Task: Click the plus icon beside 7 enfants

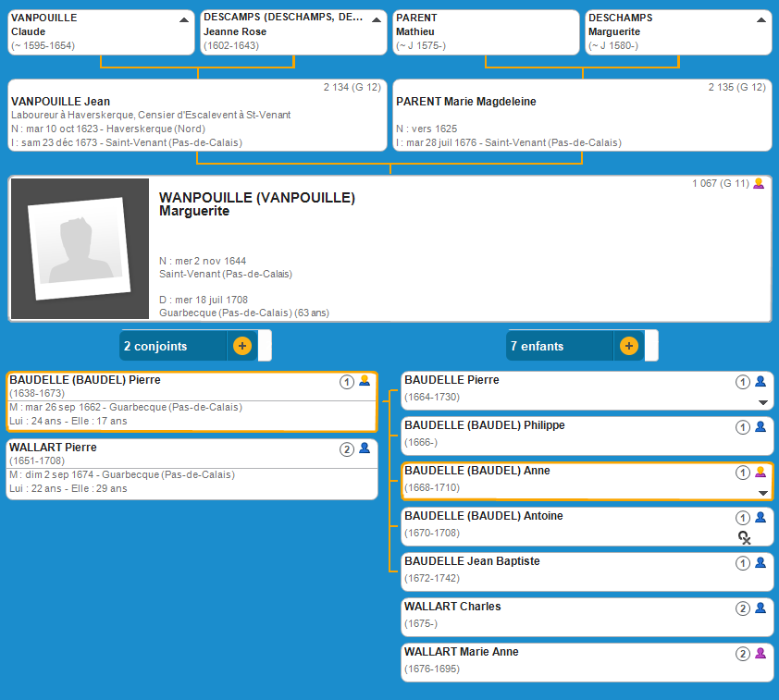Action: pos(628,346)
